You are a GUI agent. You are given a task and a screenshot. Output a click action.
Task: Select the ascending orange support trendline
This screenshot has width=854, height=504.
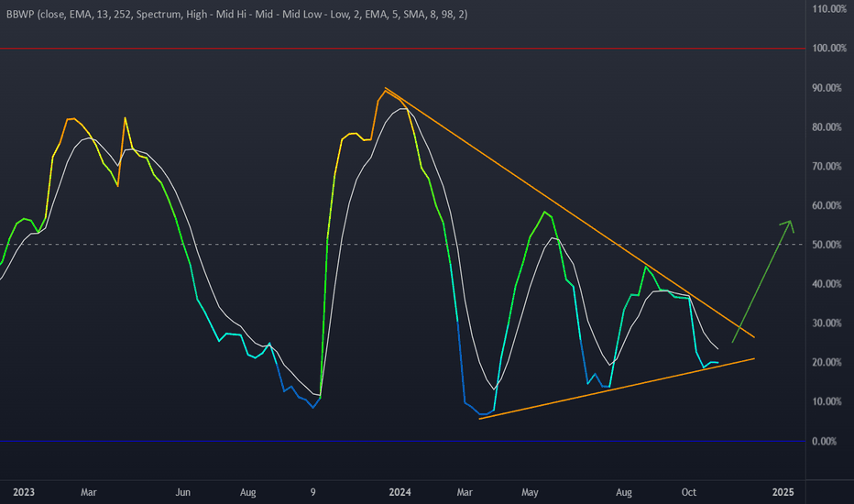point(617,389)
